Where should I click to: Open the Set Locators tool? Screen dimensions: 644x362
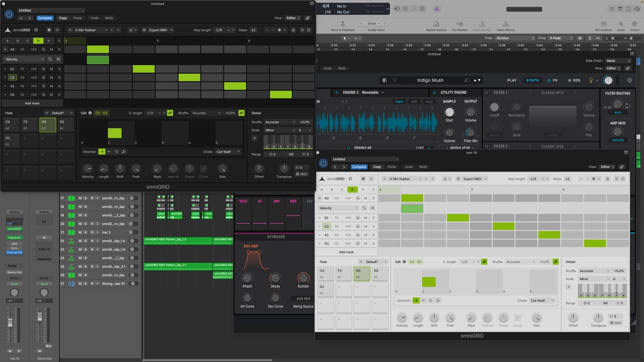click(x=603, y=24)
